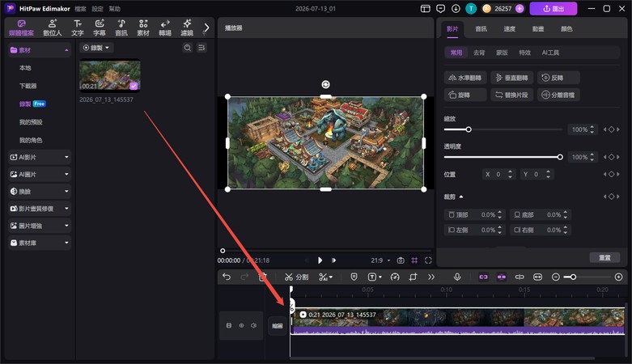Click the redo arrow in timeline toolbar

(x=244, y=277)
